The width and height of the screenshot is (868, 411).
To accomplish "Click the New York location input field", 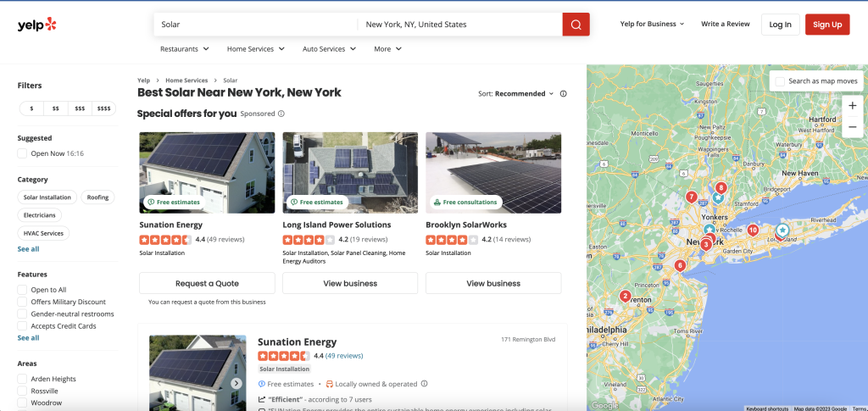I will pyautogui.click(x=460, y=25).
